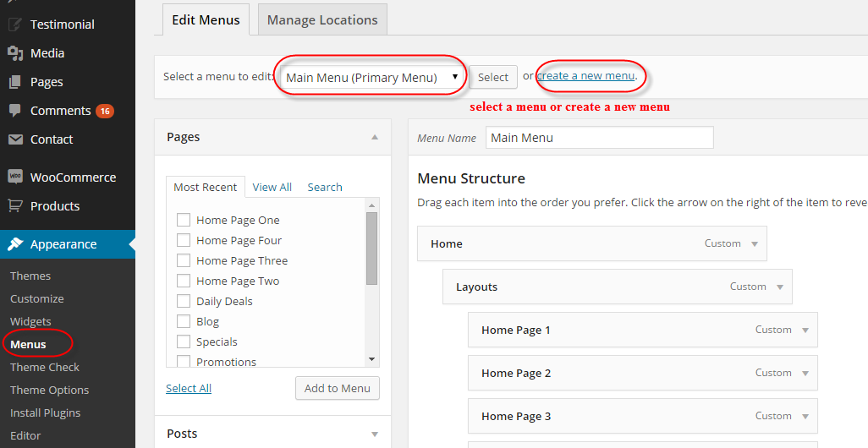Select the Specials page checkbox
Viewport: 868px width, 448px height.
click(x=184, y=341)
